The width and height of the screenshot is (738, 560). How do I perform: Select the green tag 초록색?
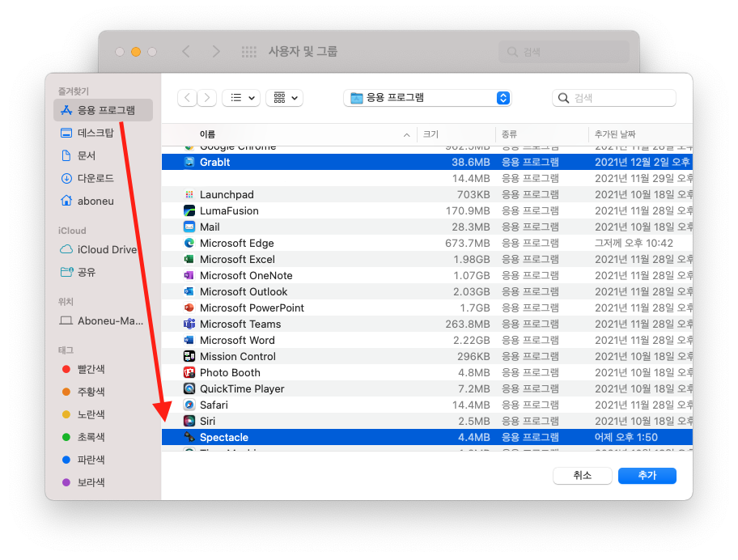(x=83, y=437)
